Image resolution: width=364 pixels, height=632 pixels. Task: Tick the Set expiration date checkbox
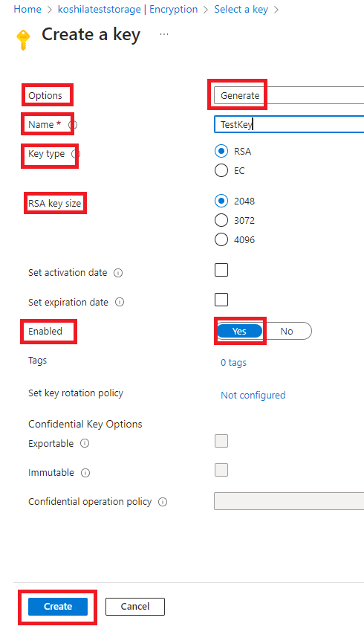(x=221, y=300)
